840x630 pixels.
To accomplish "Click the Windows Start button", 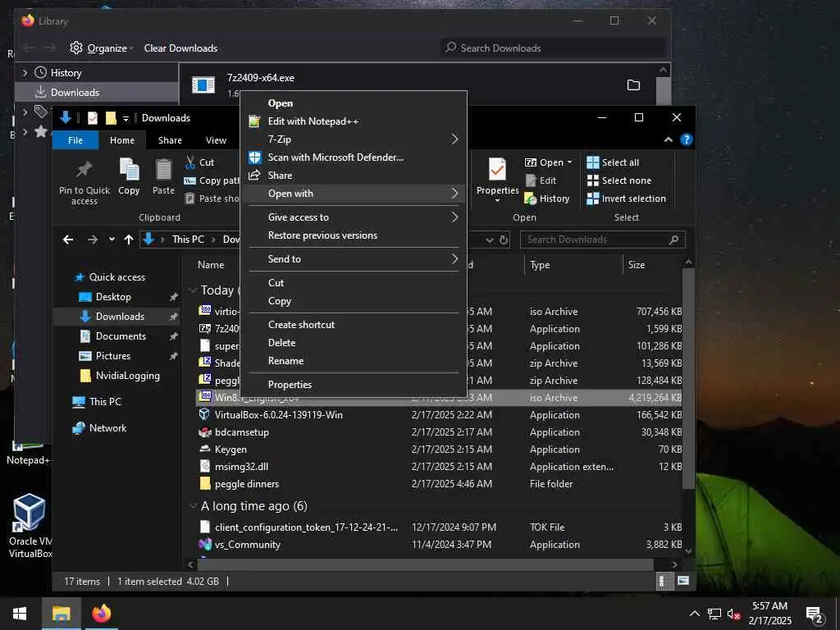I will pyautogui.click(x=20, y=614).
